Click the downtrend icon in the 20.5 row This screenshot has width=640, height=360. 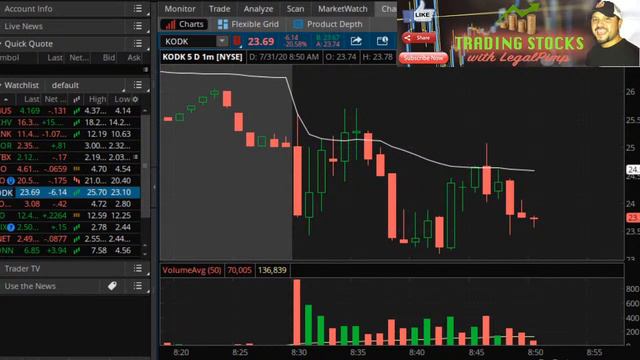pyautogui.click(x=77, y=180)
